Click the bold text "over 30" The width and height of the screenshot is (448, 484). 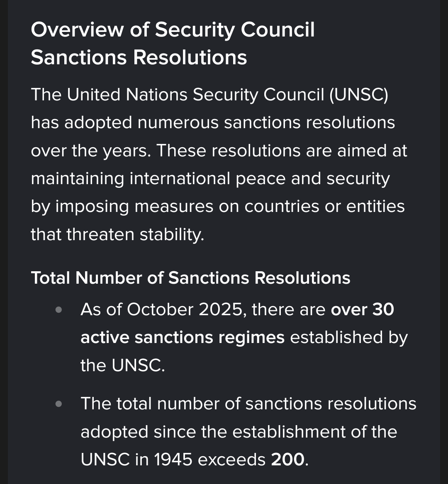click(362, 309)
